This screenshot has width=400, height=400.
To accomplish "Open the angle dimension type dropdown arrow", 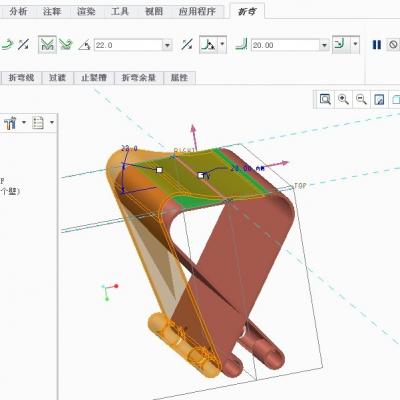I will (223, 44).
